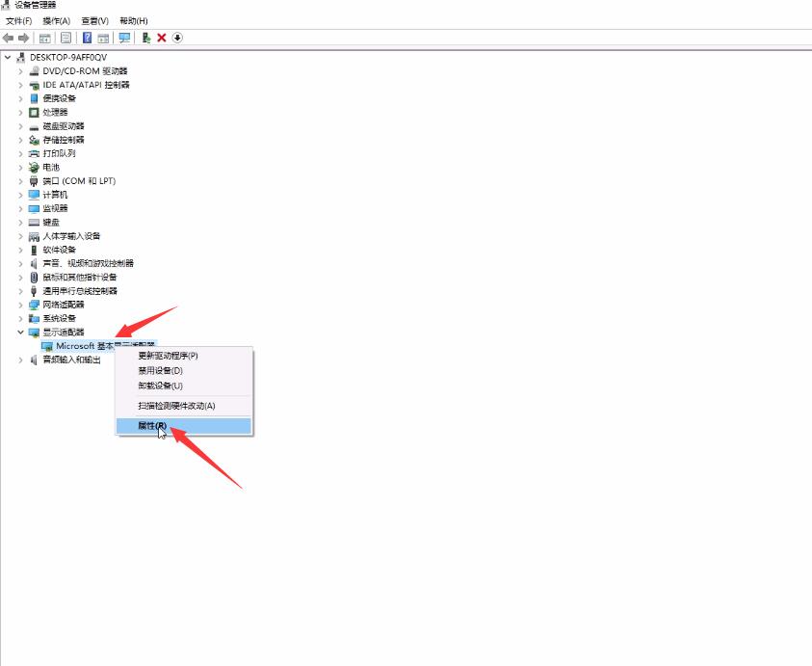Image resolution: width=812 pixels, height=666 pixels.
Task: Click the red X uninstall device icon
Action: tap(162, 38)
